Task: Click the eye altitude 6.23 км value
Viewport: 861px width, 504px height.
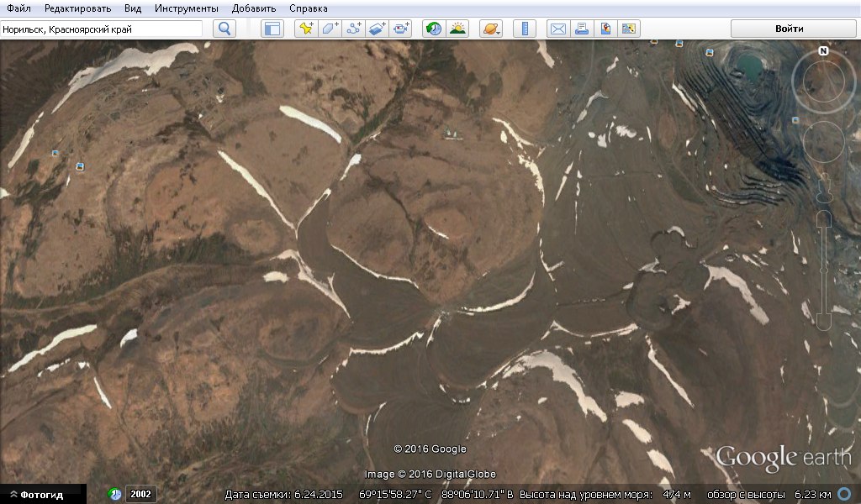Action: tap(813, 494)
